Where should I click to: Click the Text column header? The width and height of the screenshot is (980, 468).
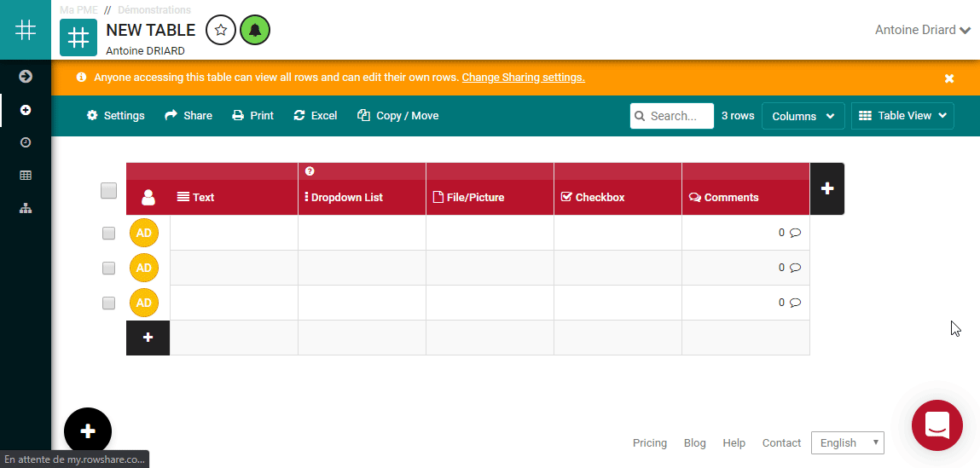tap(234, 197)
